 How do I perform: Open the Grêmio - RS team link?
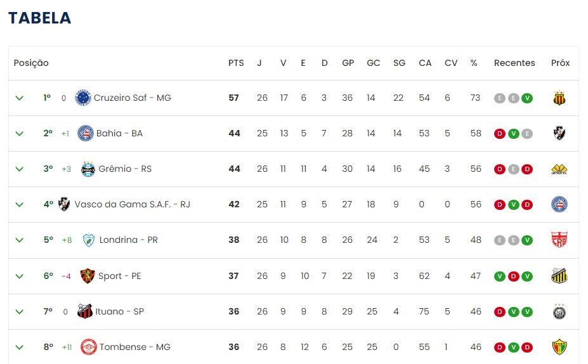point(125,169)
